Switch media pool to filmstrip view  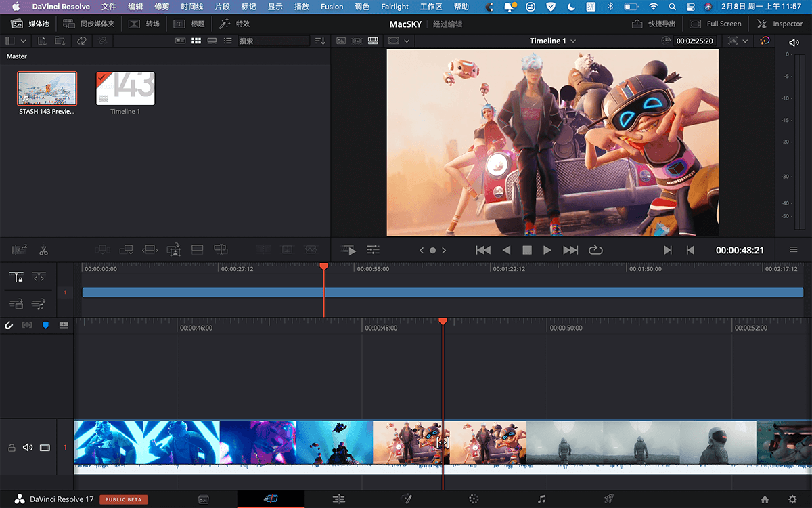212,41
